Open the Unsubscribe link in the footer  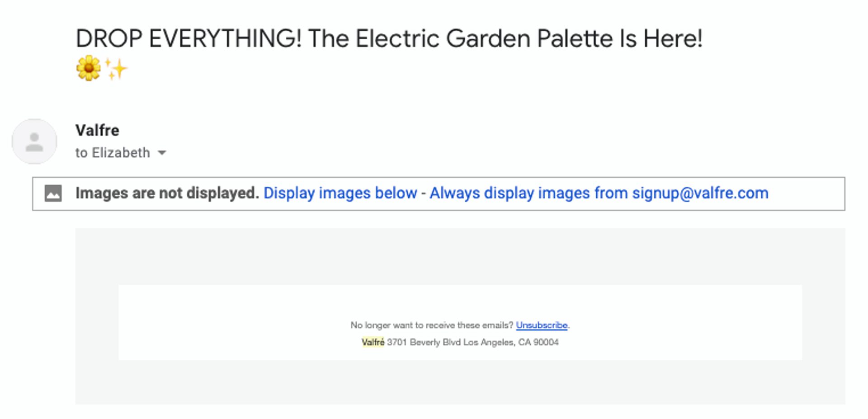click(x=542, y=325)
